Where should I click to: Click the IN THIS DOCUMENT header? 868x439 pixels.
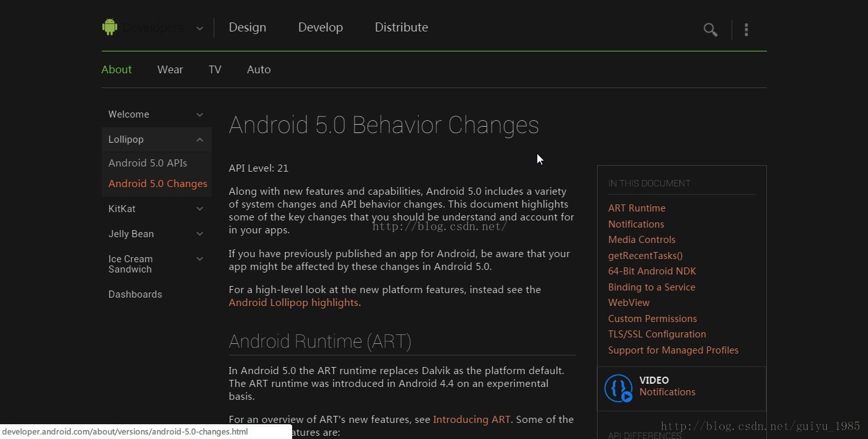coord(649,183)
